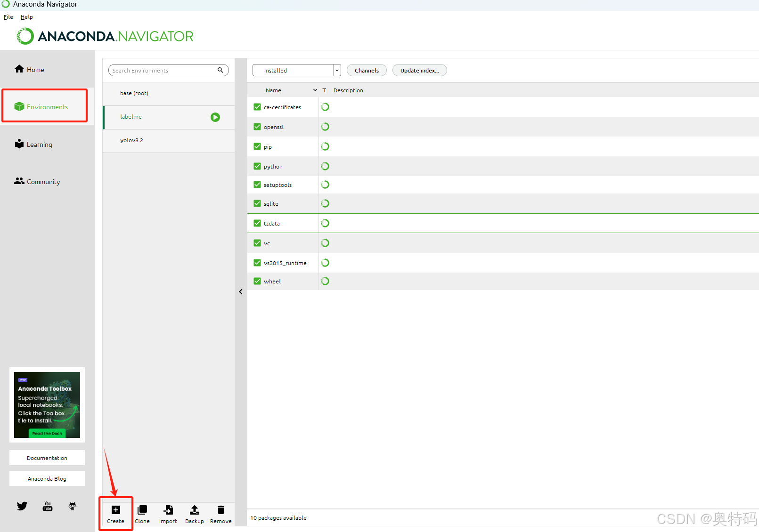Open the Installed filter dropdown
The width and height of the screenshot is (759, 532).
point(296,70)
